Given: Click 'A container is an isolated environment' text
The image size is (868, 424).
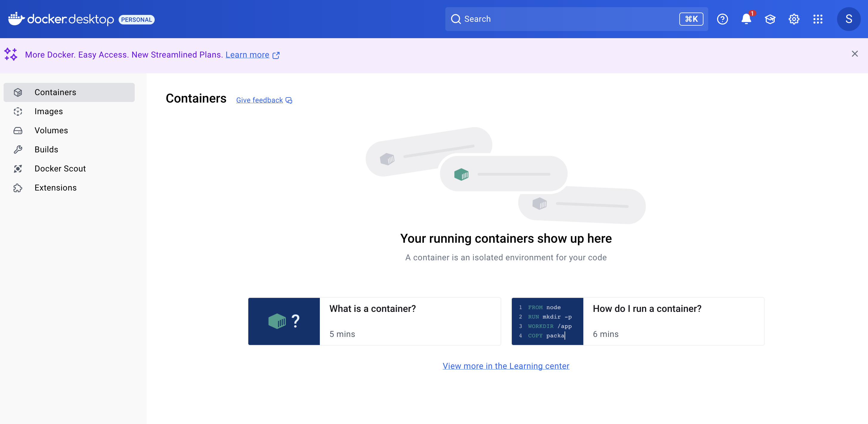Looking at the screenshot, I should click(x=506, y=258).
